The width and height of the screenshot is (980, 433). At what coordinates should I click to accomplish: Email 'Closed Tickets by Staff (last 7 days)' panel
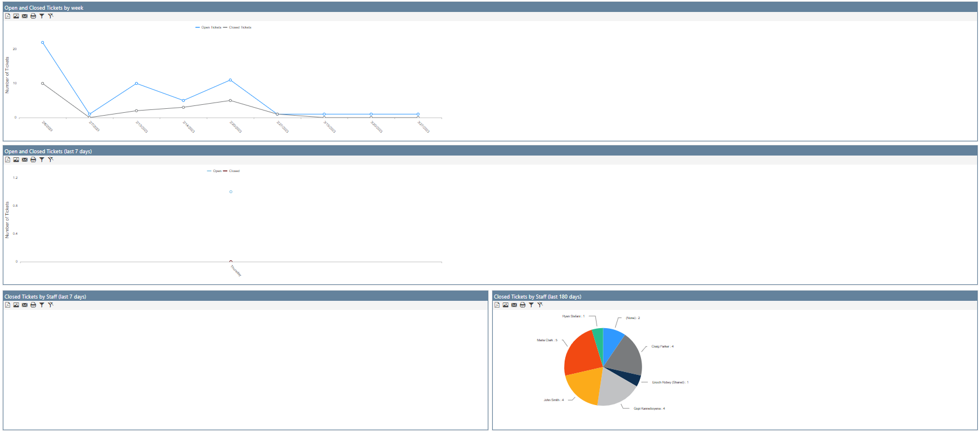(x=24, y=305)
